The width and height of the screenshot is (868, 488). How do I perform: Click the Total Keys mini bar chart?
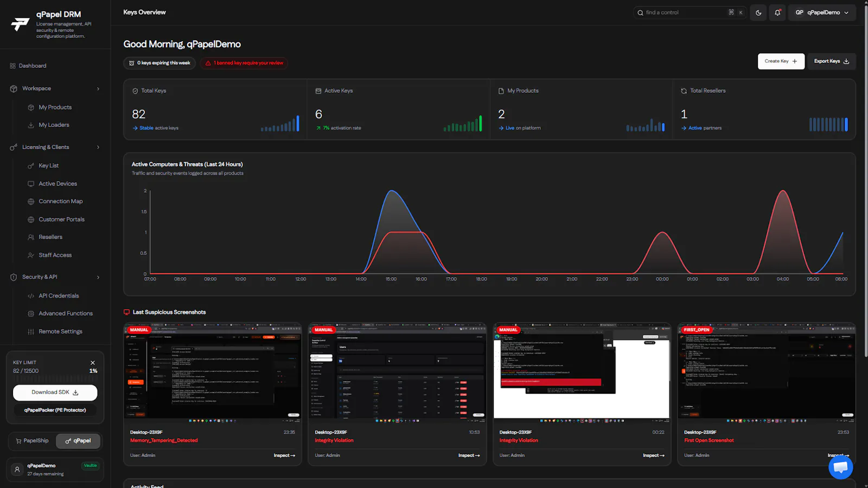coord(280,124)
